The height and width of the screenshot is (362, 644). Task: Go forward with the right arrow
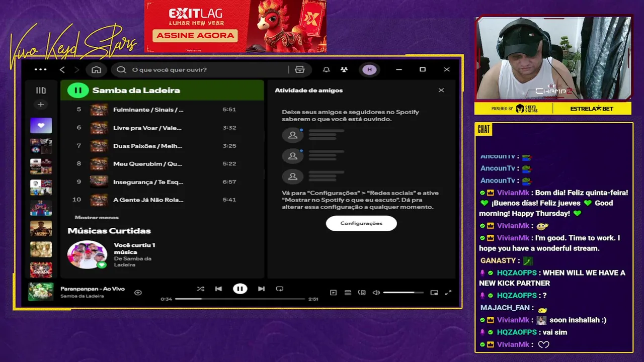(x=77, y=69)
